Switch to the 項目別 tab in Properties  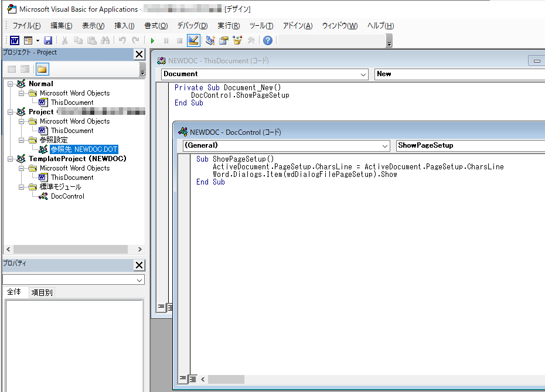[42, 292]
